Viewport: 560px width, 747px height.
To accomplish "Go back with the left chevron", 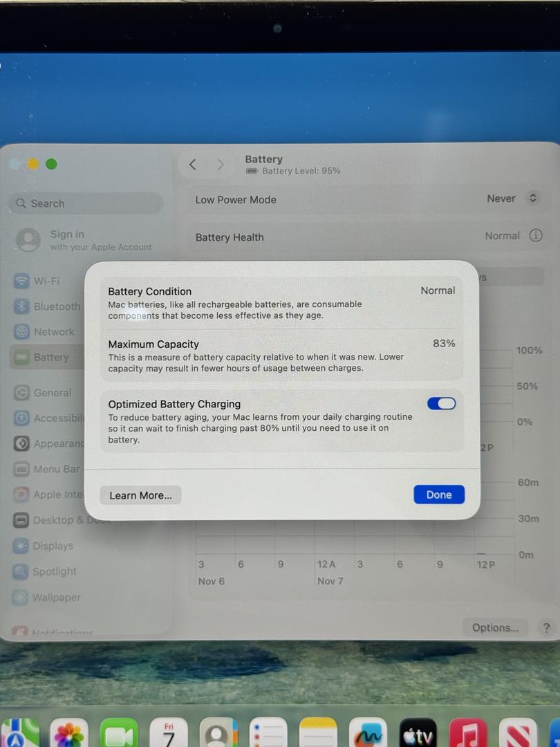I will [x=193, y=165].
